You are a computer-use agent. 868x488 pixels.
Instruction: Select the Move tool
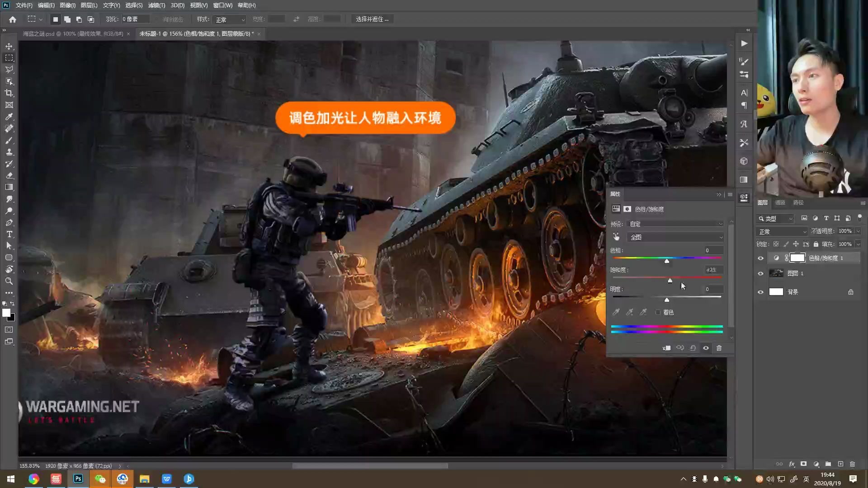pos(9,47)
